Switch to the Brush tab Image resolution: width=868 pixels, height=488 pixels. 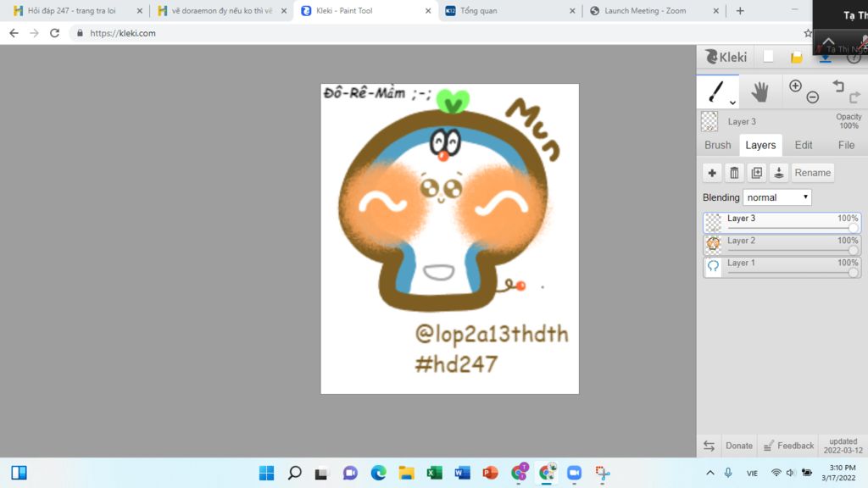(x=717, y=145)
